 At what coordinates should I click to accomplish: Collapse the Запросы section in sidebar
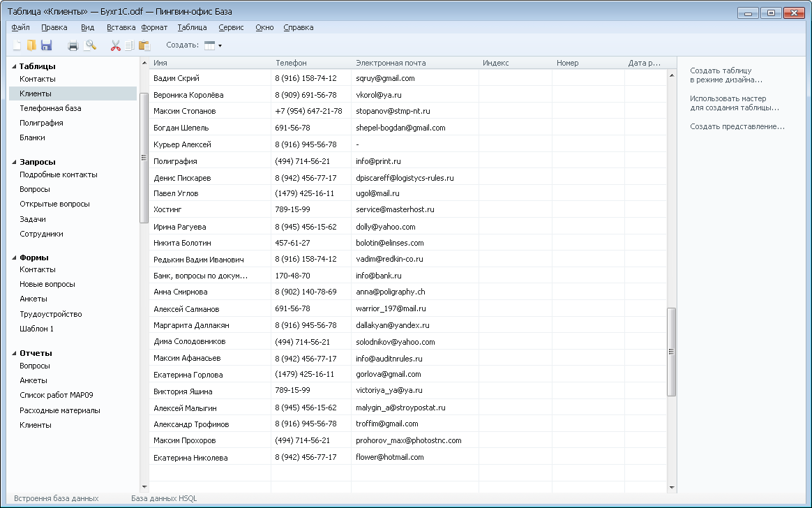[x=13, y=162]
